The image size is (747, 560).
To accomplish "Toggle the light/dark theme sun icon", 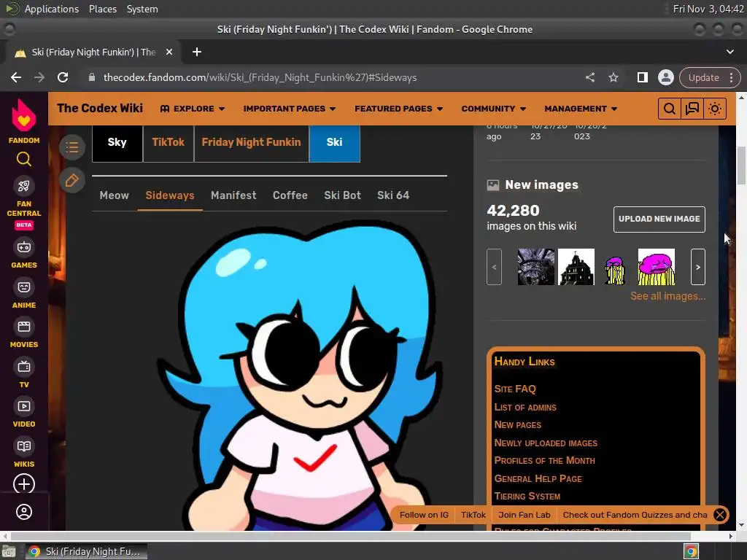I will tap(715, 109).
